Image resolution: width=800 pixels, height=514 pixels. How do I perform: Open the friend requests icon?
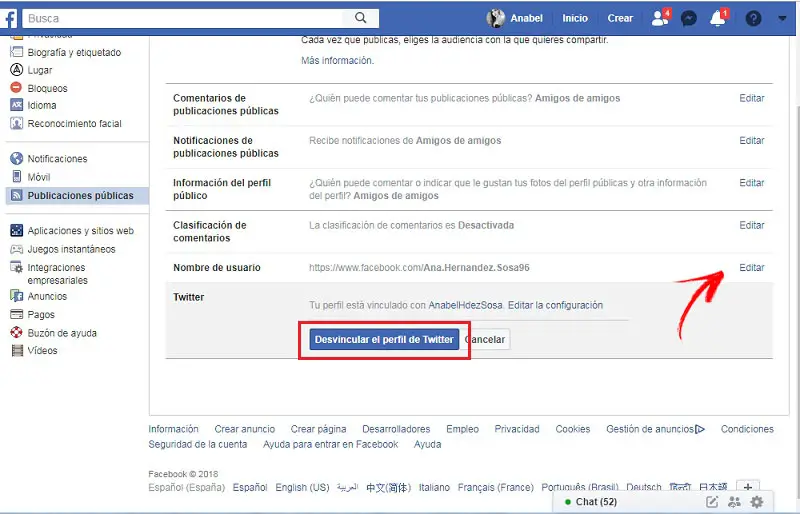click(660, 18)
